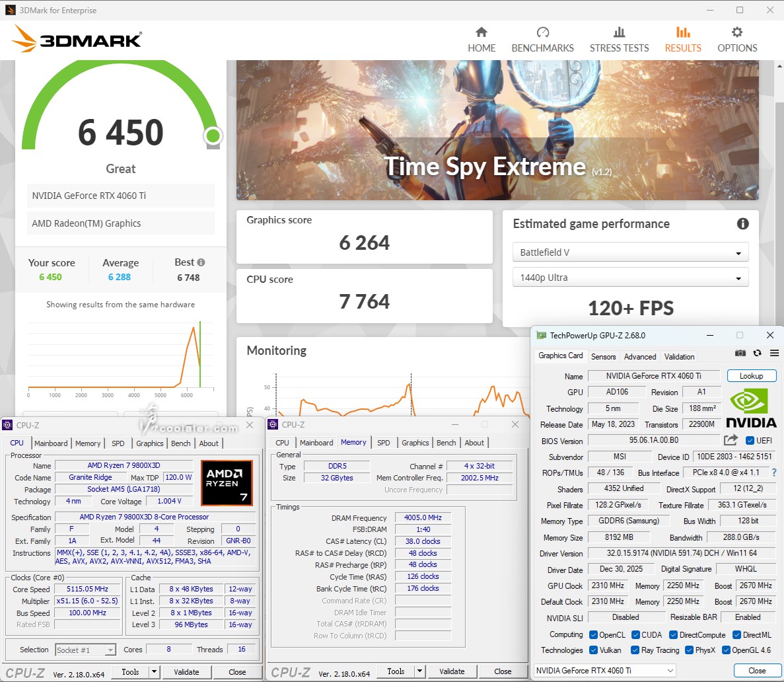Toggle the UEFI checkbox

(x=750, y=441)
